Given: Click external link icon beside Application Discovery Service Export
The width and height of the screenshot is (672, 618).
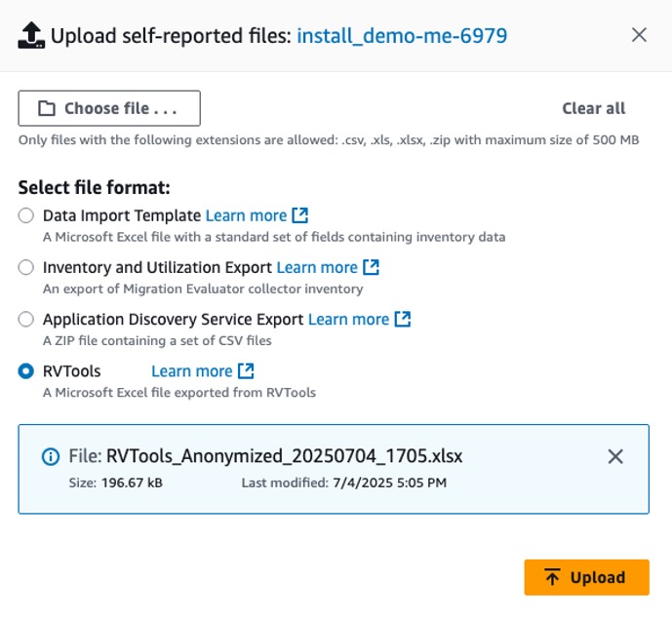Looking at the screenshot, I should click(x=403, y=319).
